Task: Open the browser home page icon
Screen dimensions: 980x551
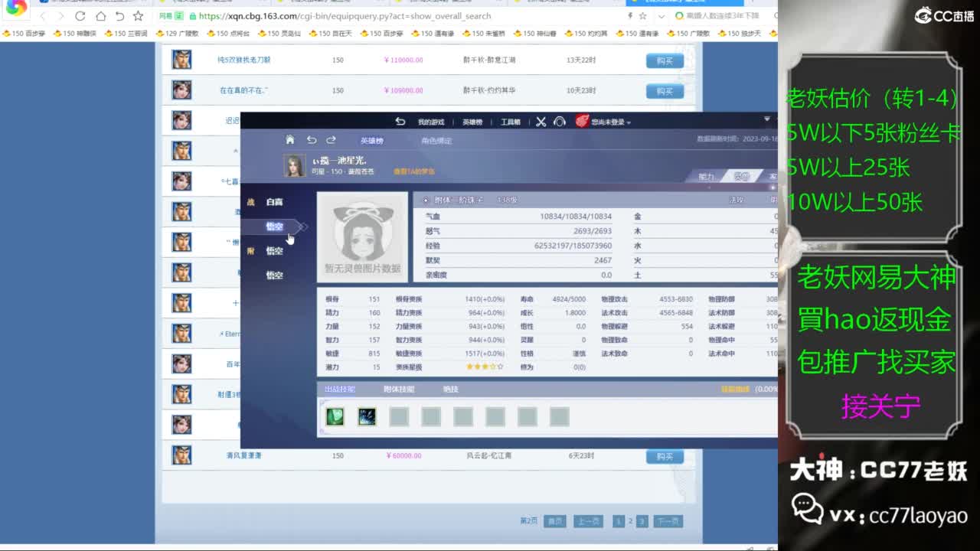Action: tap(100, 16)
